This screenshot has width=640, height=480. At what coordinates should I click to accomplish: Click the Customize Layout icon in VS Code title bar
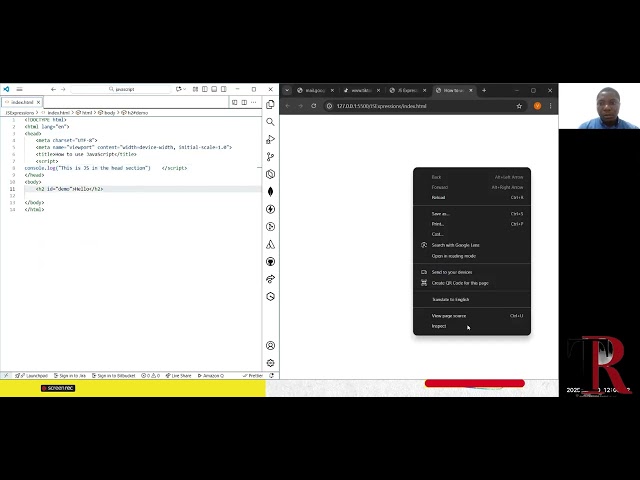196,89
